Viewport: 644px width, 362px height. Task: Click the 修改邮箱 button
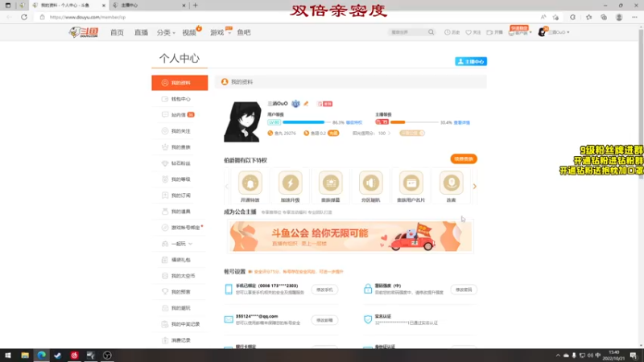tap(324, 320)
